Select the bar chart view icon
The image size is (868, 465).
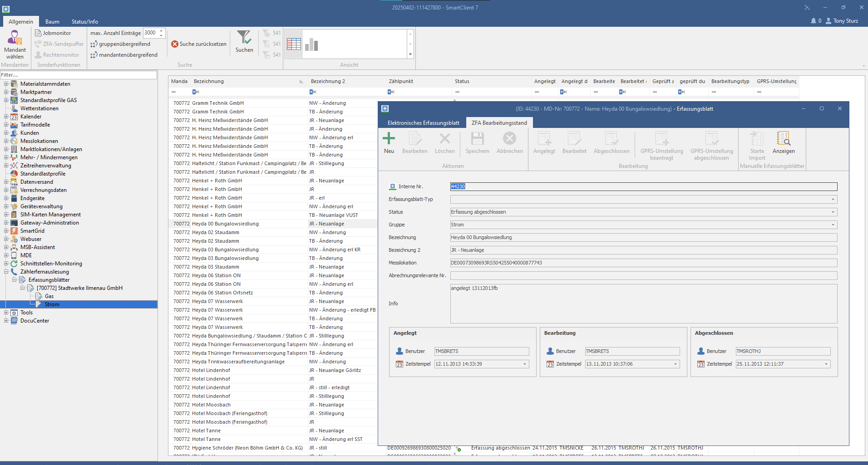pos(311,44)
